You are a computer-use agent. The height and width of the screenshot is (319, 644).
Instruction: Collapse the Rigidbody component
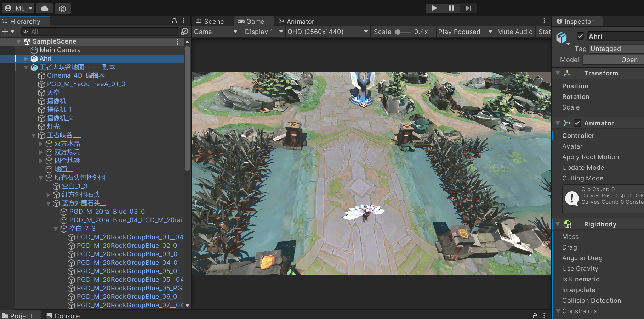[x=558, y=224]
